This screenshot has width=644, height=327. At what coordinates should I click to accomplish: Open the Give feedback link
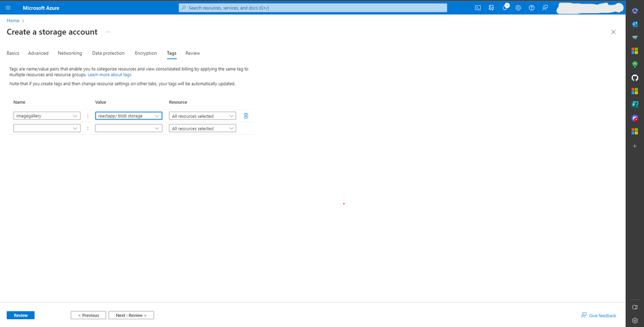point(598,315)
